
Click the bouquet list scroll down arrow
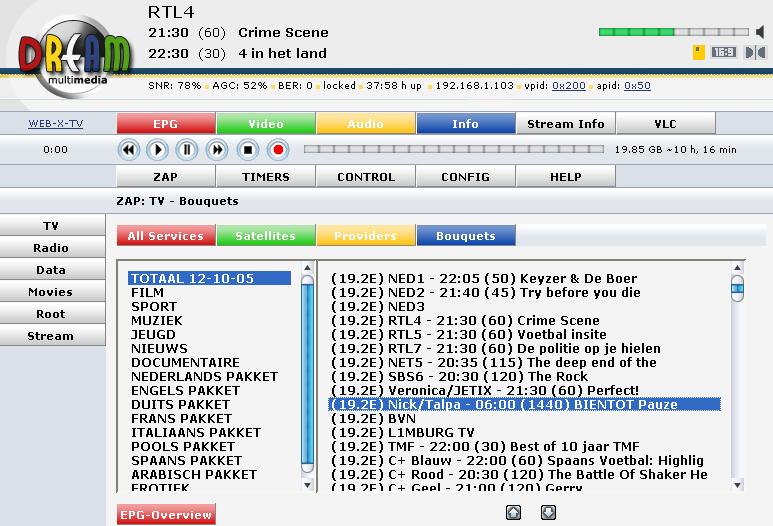coord(308,485)
